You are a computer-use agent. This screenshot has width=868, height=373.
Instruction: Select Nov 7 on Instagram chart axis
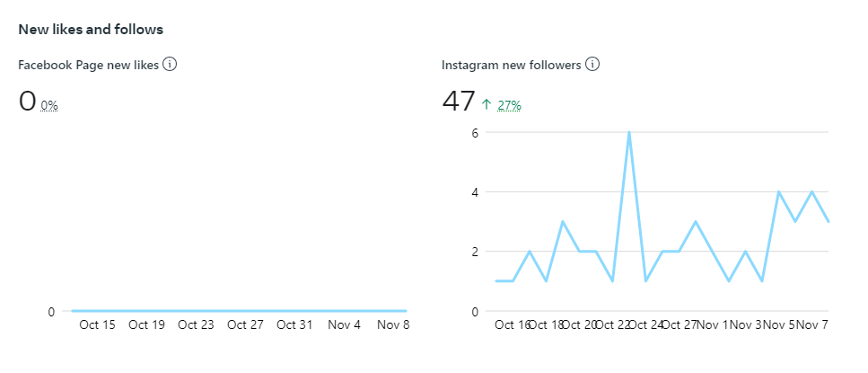811,324
